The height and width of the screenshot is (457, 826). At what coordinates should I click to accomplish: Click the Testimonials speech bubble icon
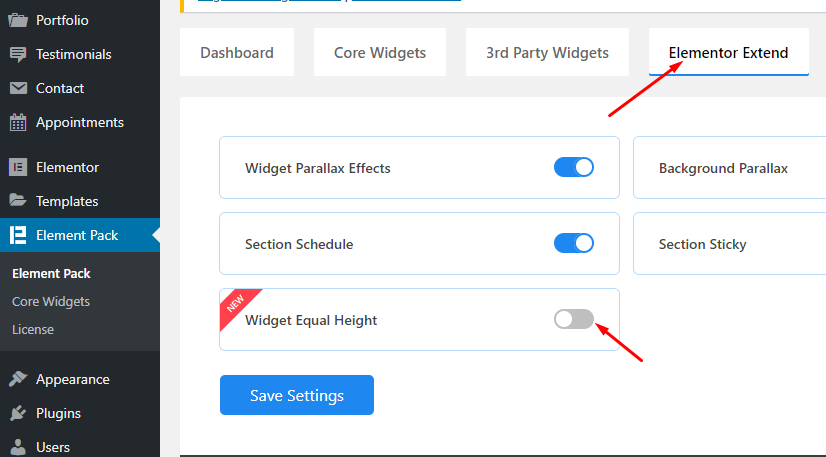coord(18,54)
